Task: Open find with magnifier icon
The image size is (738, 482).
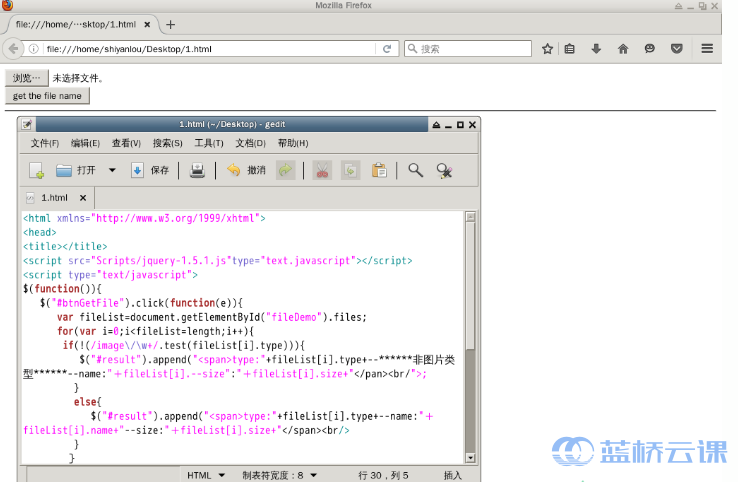Action: pos(415,170)
